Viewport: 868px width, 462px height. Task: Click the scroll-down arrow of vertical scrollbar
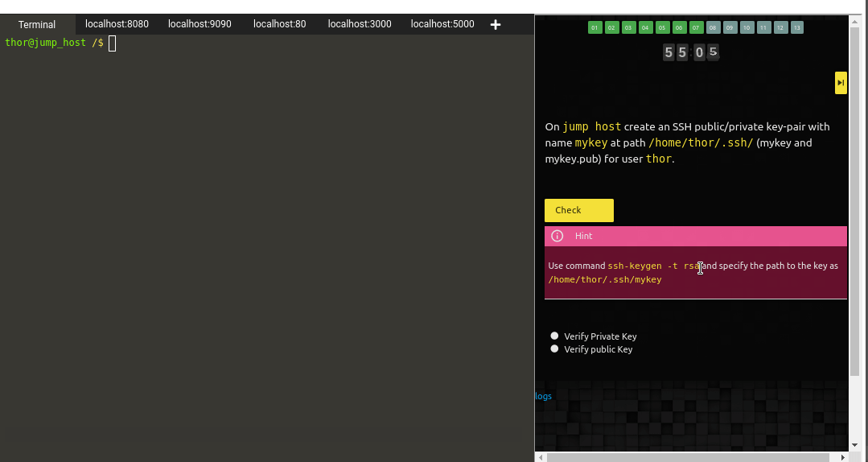854,444
